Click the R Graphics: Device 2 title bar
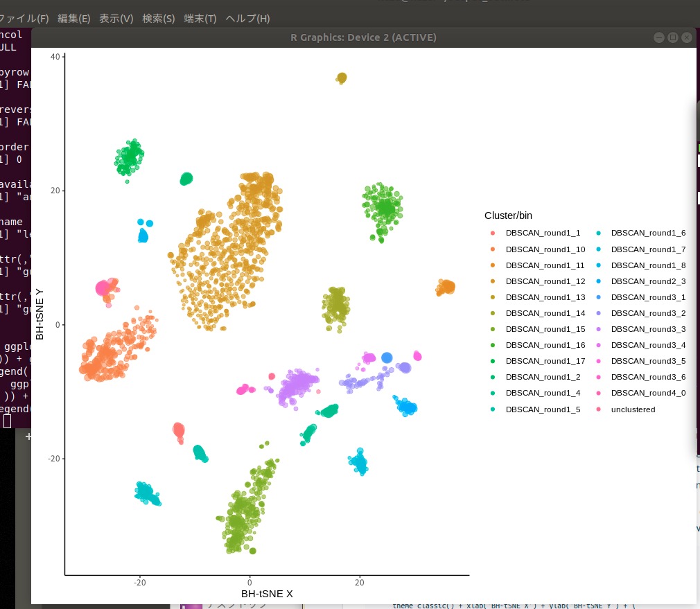This screenshot has height=609, width=700. (x=363, y=37)
